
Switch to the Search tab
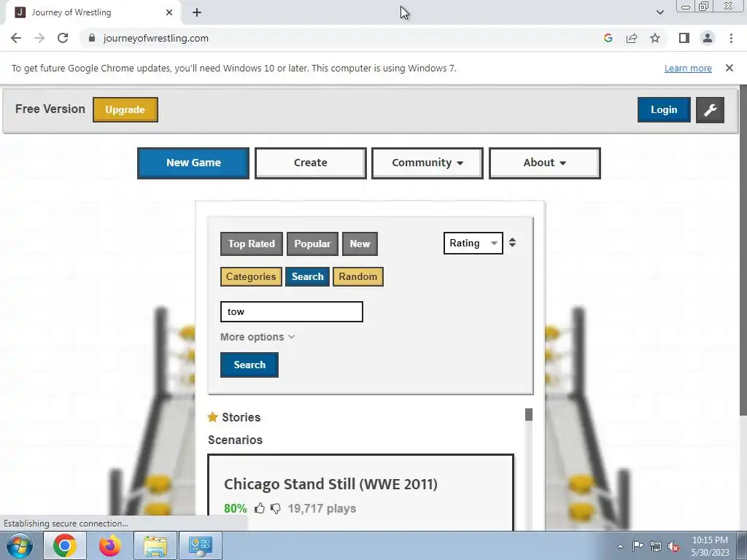[x=307, y=276]
